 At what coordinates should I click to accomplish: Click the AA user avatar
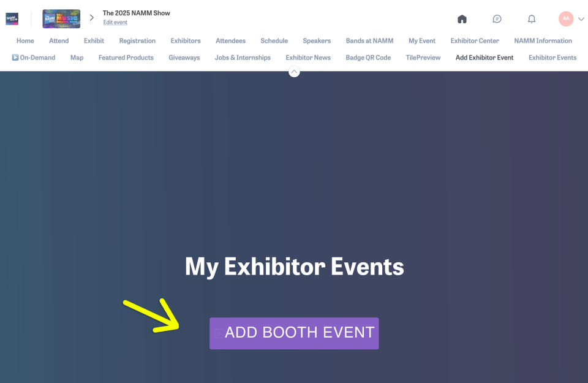pos(566,19)
